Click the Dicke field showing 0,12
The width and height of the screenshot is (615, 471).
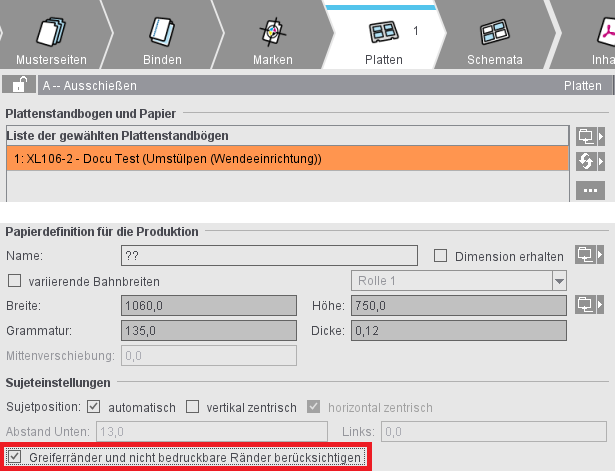point(459,331)
